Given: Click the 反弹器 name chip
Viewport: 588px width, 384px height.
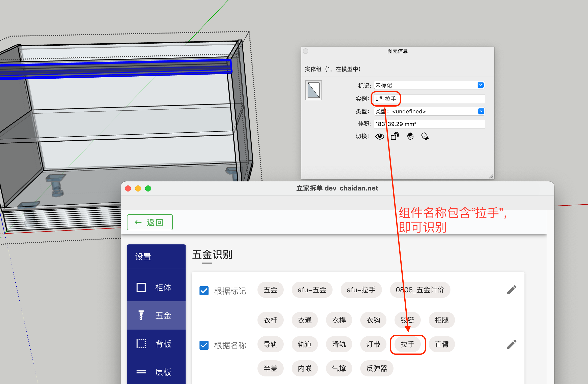Looking at the screenshot, I should (x=377, y=368).
